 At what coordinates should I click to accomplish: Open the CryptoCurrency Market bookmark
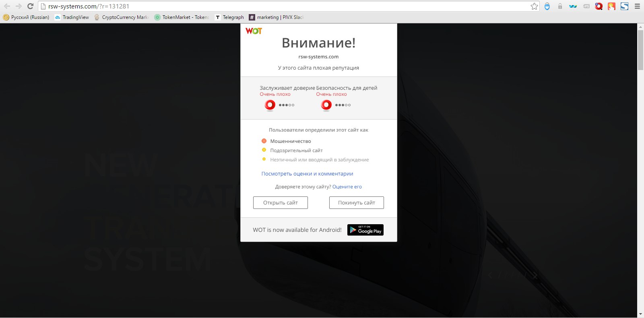(122, 17)
